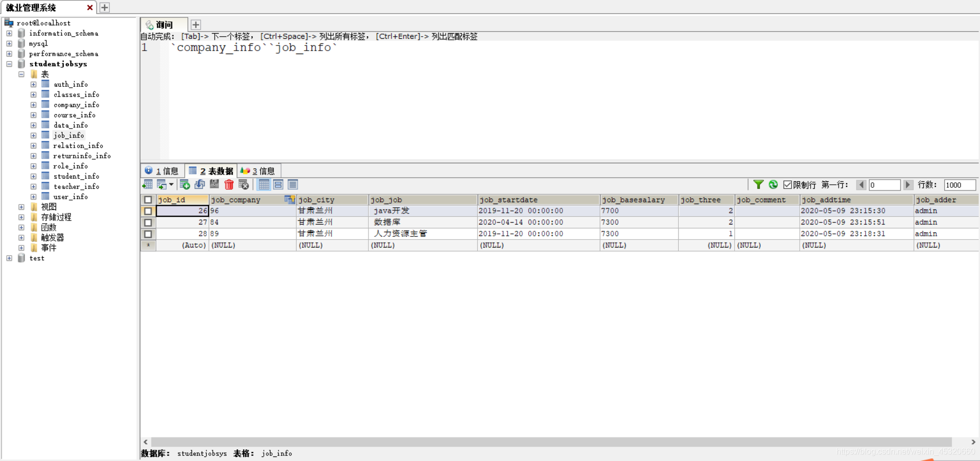Select the teacher_info table
Screen dimensions: 980x461
pos(76,186)
